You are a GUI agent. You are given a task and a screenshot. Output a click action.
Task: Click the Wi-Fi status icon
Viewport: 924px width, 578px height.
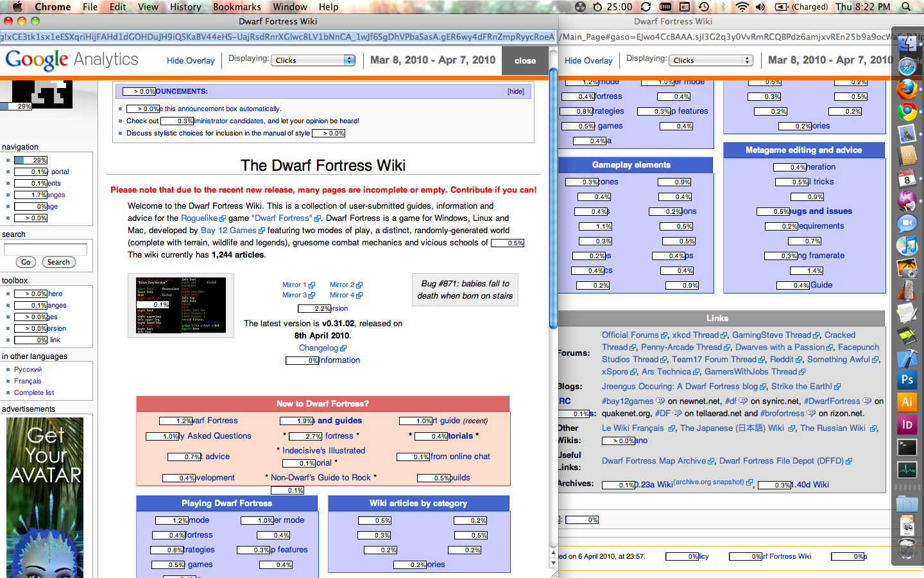742,7
